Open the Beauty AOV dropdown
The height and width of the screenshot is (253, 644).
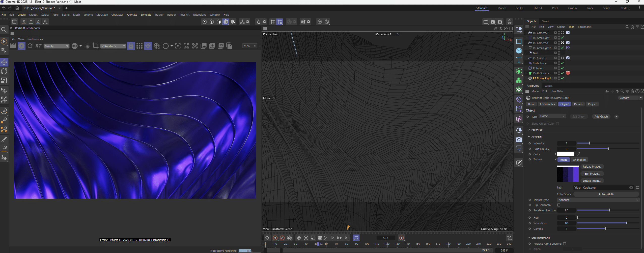(x=56, y=46)
